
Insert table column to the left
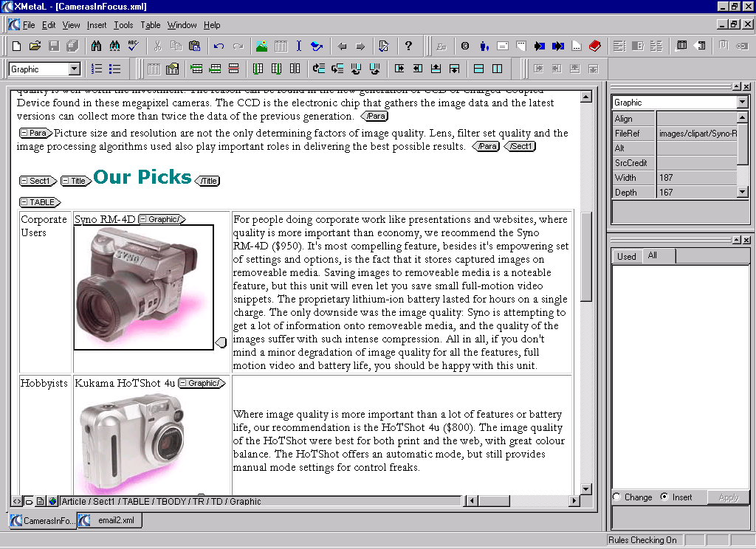tap(258, 69)
